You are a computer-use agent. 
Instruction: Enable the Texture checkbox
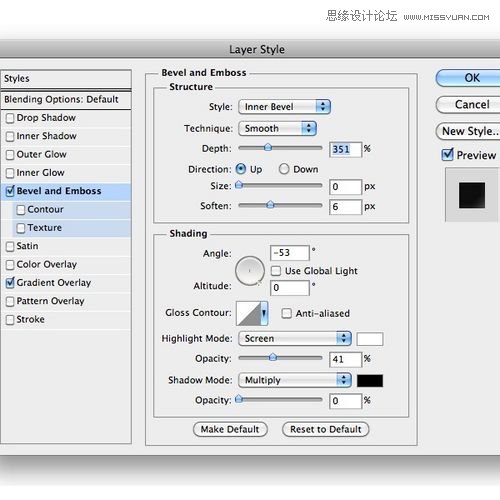click(x=21, y=228)
